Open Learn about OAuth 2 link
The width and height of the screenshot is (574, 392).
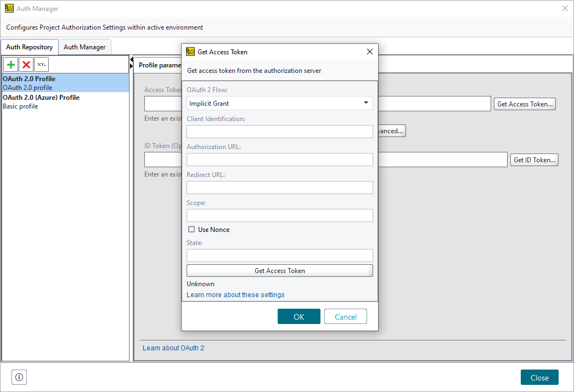pyautogui.click(x=173, y=348)
